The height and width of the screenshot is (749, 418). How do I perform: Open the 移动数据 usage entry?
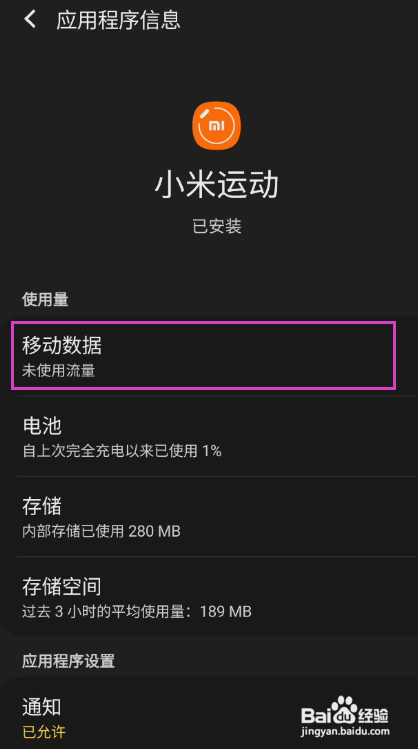209,355
